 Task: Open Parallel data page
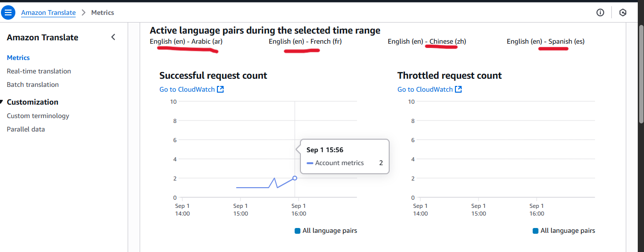click(x=26, y=129)
